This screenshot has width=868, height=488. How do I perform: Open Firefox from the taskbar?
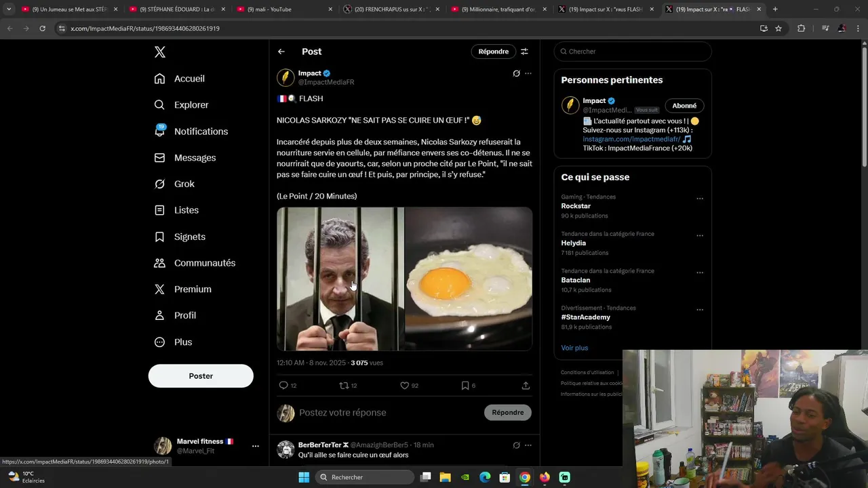coord(545,477)
